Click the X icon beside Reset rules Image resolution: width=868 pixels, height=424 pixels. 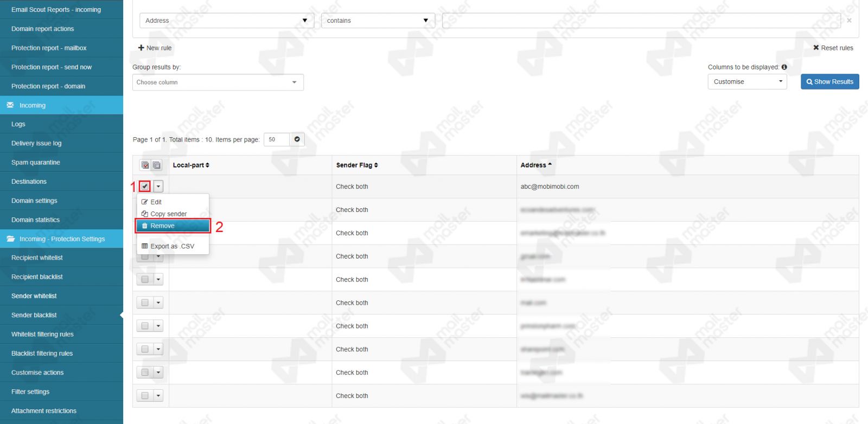click(x=816, y=48)
